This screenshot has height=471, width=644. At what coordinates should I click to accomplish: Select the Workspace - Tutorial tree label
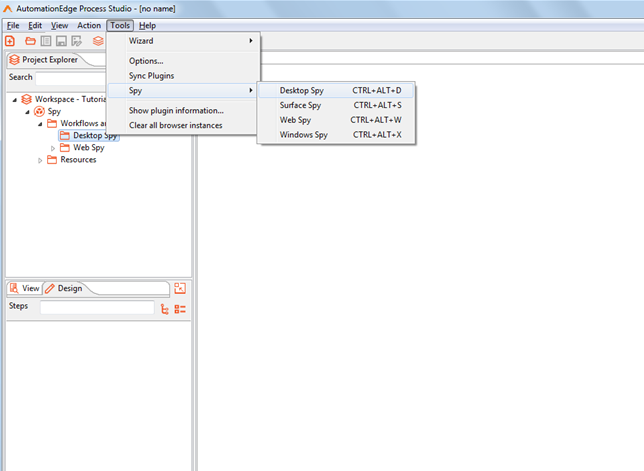click(70, 99)
